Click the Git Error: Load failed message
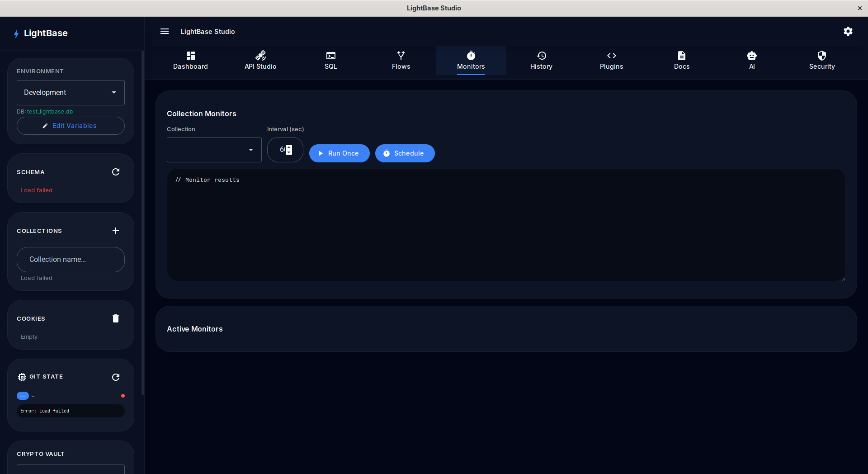Viewport: 868px width, 474px height. coord(71,411)
